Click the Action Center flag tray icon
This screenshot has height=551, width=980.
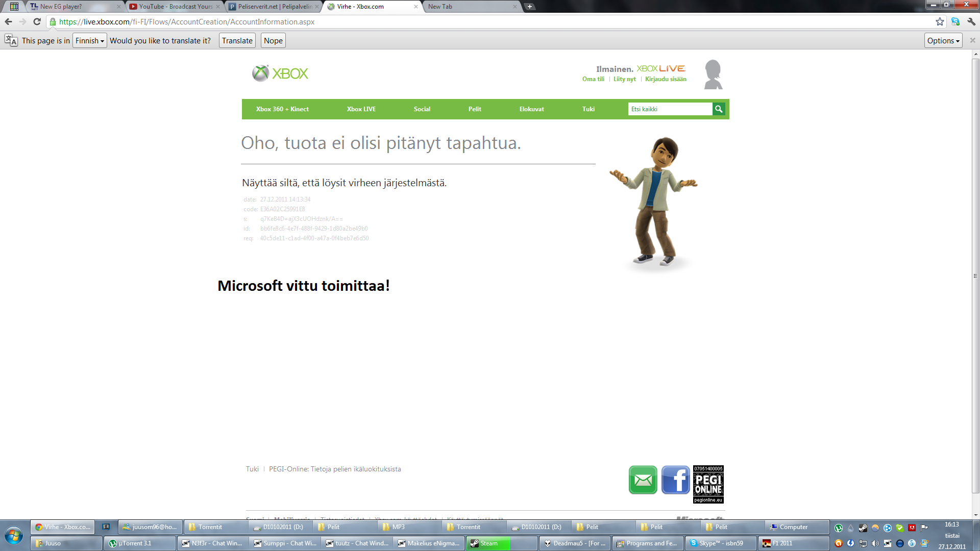pyautogui.click(x=924, y=528)
